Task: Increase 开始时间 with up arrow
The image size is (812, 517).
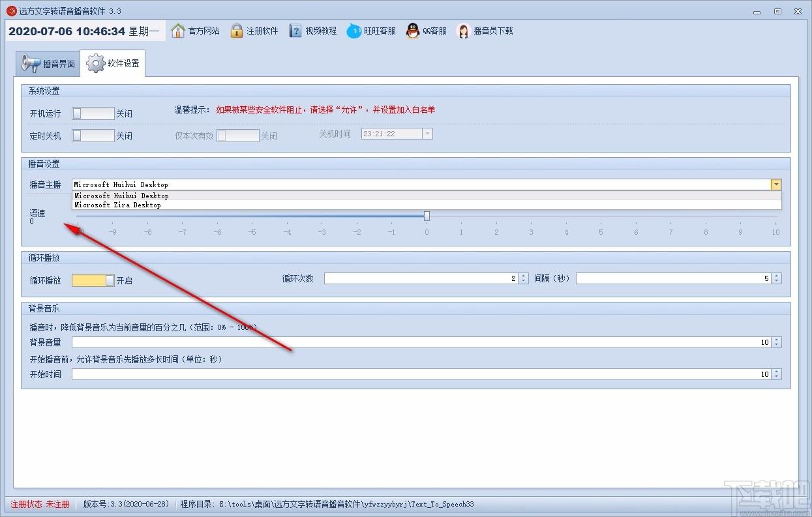Action: [x=776, y=372]
